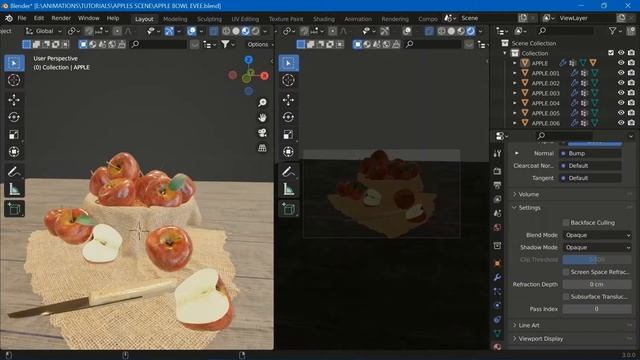Image resolution: width=640 pixels, height=360 pixels.
Task: Toggle the Collection exclude checkbox
Action: 611,53
